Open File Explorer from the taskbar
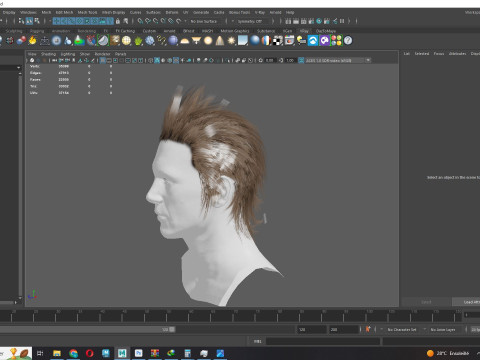Image resolution: width=480 pixels, height=360 pixels. 57,353
